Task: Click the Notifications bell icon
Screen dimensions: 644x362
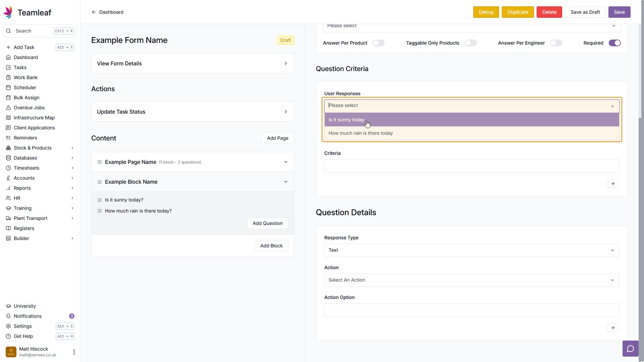Action: click(8, 316)
